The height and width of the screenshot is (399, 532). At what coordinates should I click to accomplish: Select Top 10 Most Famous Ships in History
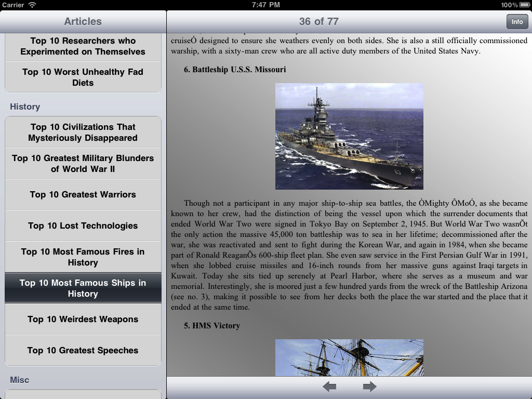tap(83, 288)
